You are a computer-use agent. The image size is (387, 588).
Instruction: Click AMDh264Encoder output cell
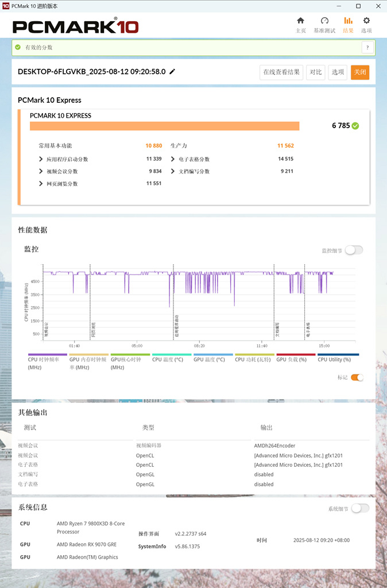coord(275,446)
